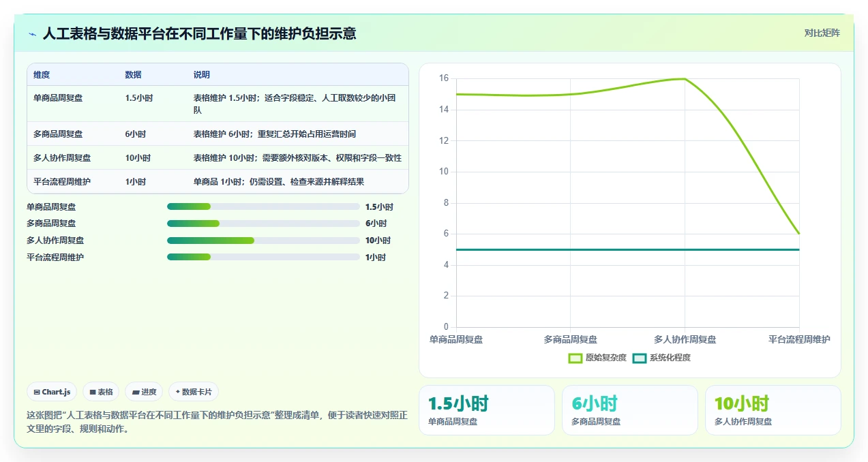This screenshot has width=868, height=462.
Task: Click 多人协作周复盘 in the table
Action: click(62, 158)
